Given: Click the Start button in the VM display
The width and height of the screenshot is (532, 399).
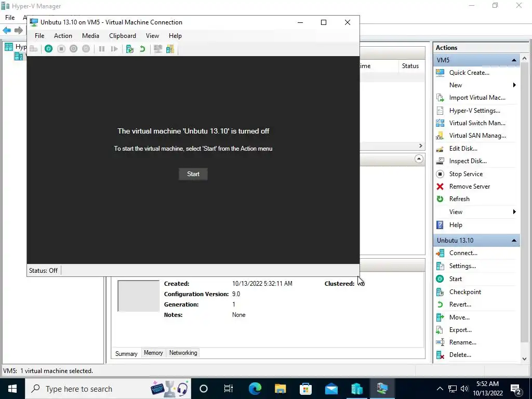Looking at the screenshot, I should tap(193, 174).
